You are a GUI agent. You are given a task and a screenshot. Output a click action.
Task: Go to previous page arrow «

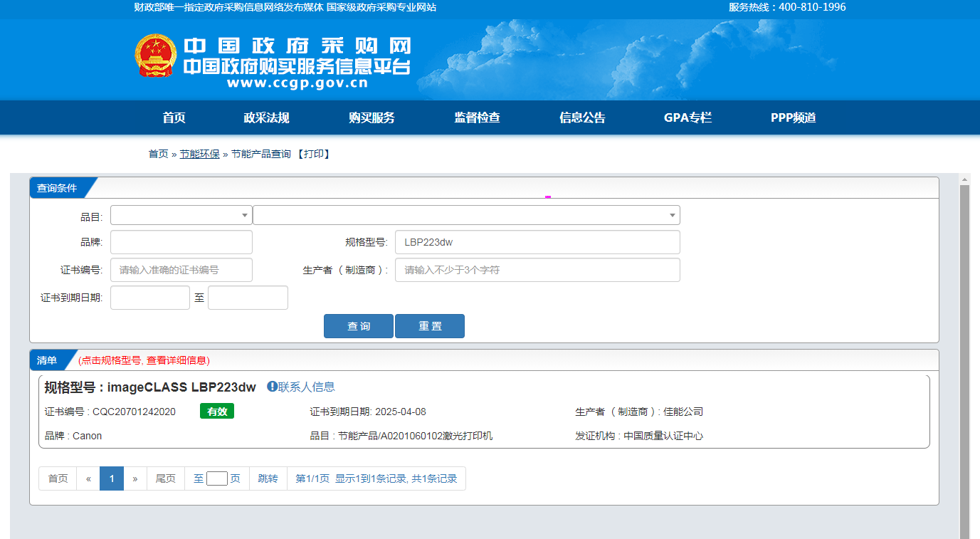(x=88, y=478)
